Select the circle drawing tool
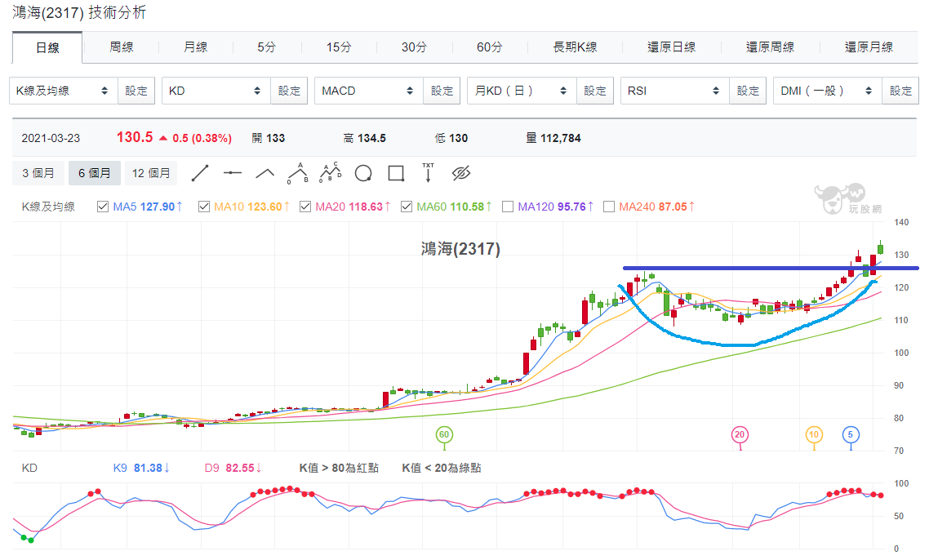This screenshot has height=560, width=929. (x=363, y=173)
